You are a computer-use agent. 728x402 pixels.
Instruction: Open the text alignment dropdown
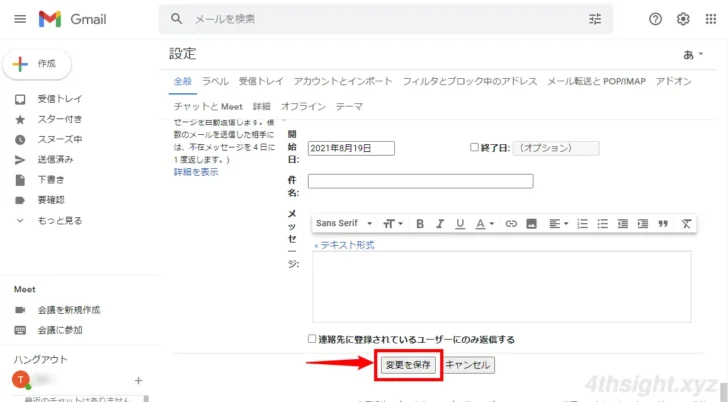559,224
